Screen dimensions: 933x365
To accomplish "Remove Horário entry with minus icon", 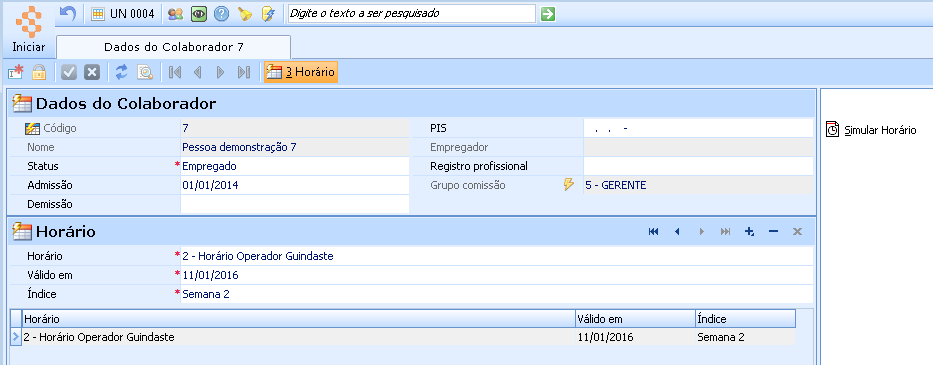I will tap(774, 232).
